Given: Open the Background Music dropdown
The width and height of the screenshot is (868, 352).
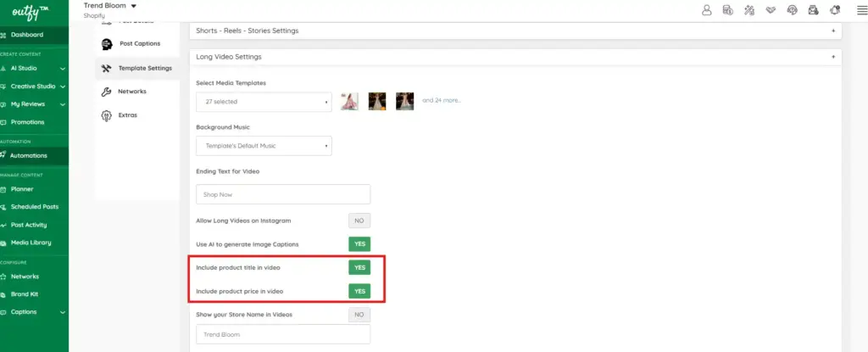Looking at the screenshot, I should (x=264, y=146).
